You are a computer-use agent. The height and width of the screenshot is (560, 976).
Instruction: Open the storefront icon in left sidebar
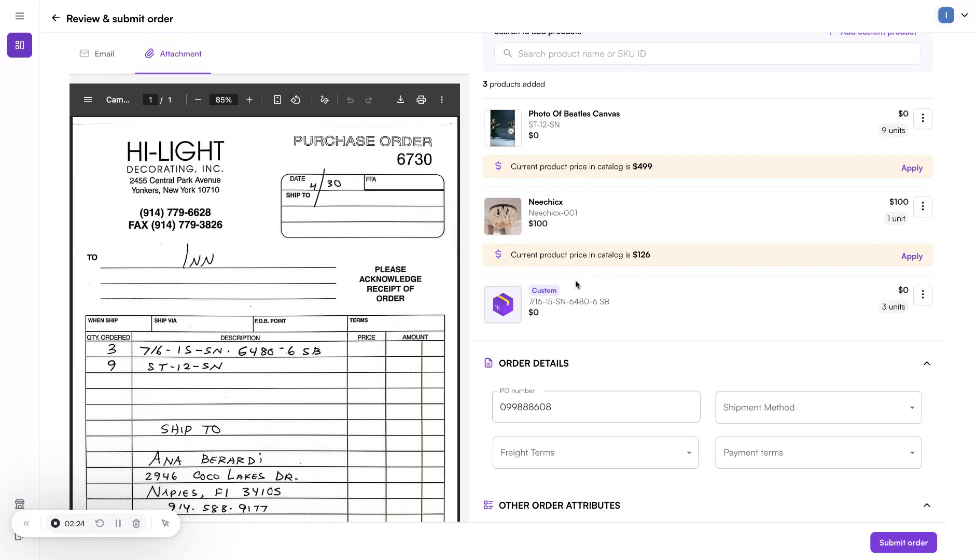(x=20, y=503)
